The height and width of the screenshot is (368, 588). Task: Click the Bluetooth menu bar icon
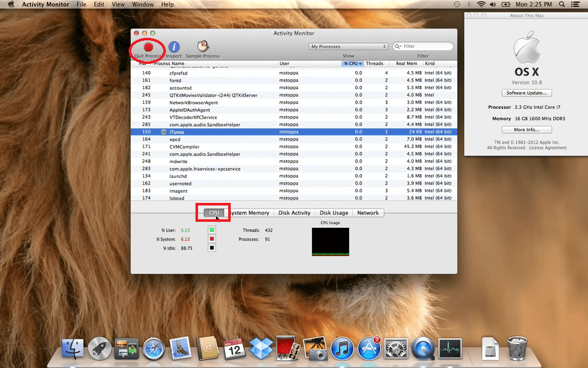coord(469,5)
